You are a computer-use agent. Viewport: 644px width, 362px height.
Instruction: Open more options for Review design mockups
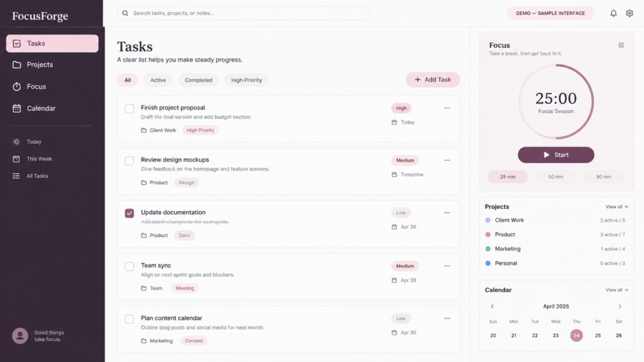pos(447,160)
